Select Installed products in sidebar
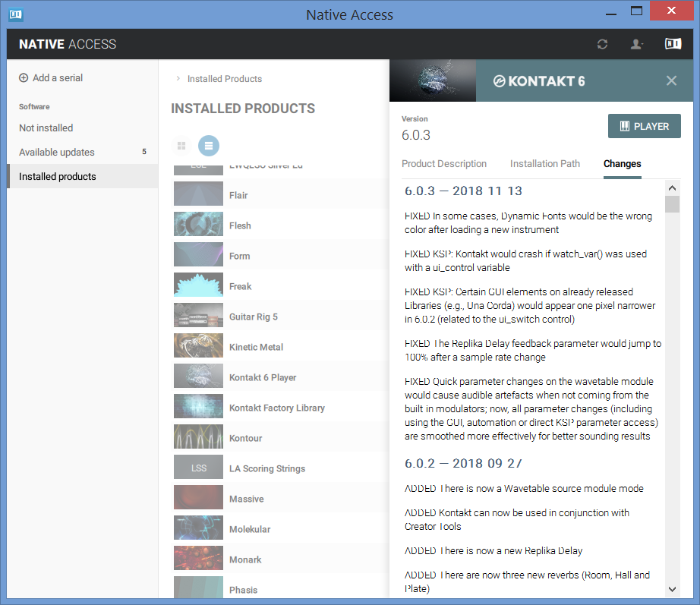Viewport: 700px width, 605px height. tap(83, 176)
